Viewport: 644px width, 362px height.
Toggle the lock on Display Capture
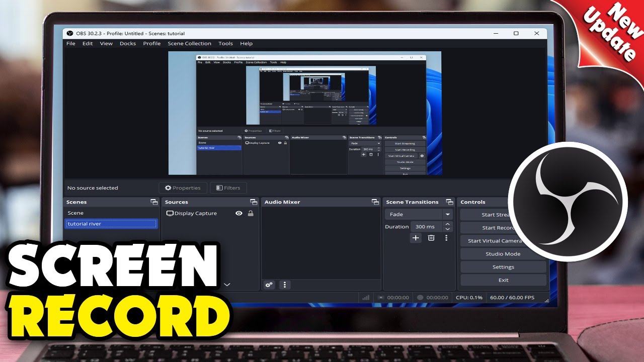[x=251, y=213]
